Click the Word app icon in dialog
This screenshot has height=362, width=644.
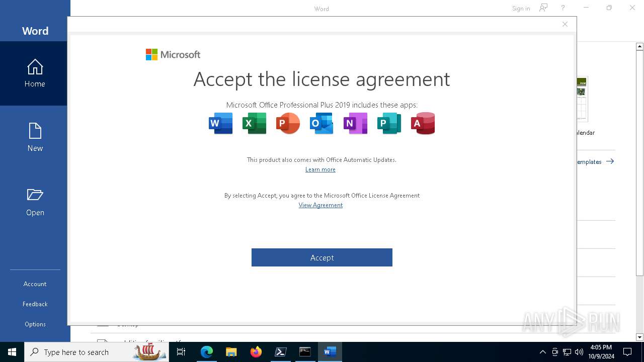(x=220, y=123)
